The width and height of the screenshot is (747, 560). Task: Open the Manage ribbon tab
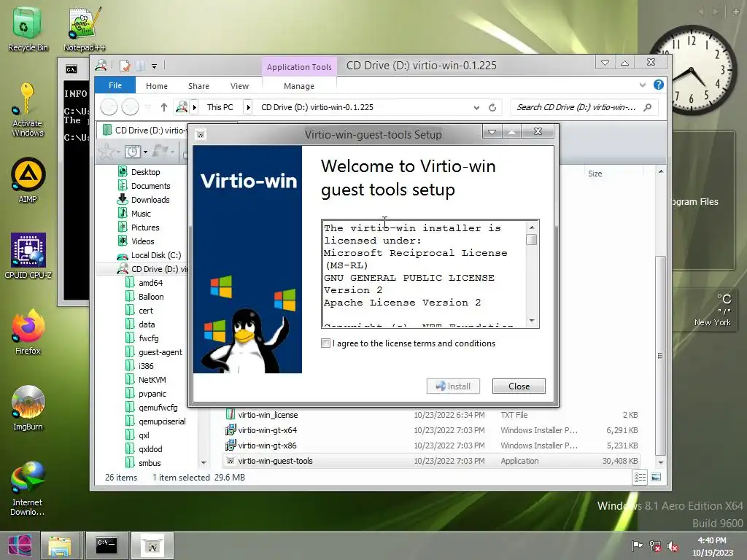pyautogui.click(x=299, y=86)
